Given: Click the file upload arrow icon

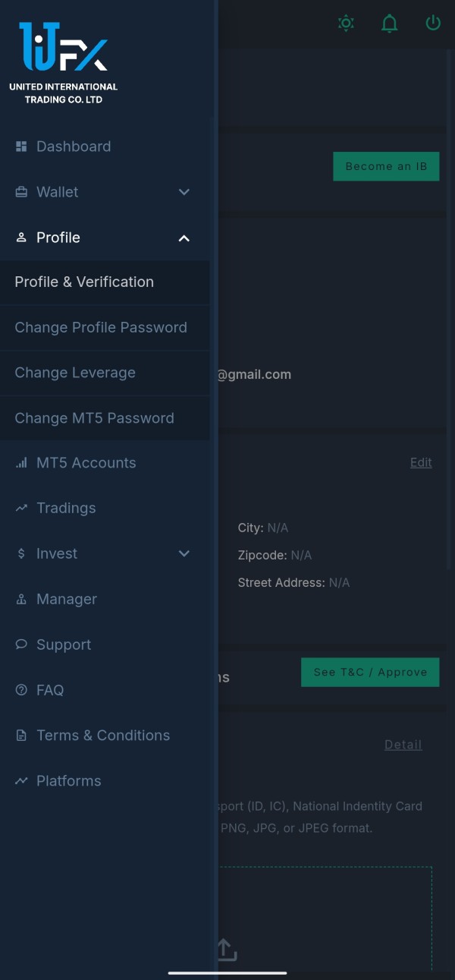Looking at the screenshot, I should click(x=226, y=950).
